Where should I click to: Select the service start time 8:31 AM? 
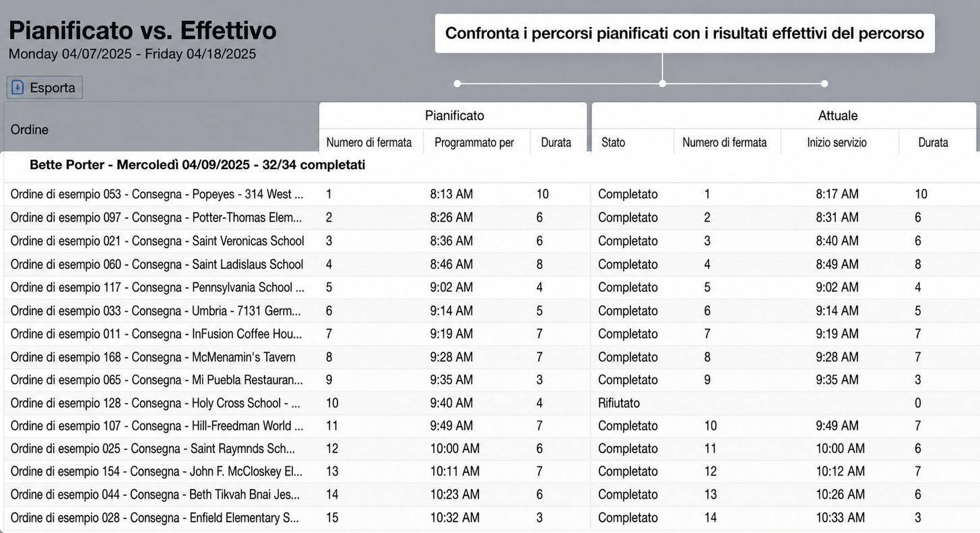coord(837,218)
